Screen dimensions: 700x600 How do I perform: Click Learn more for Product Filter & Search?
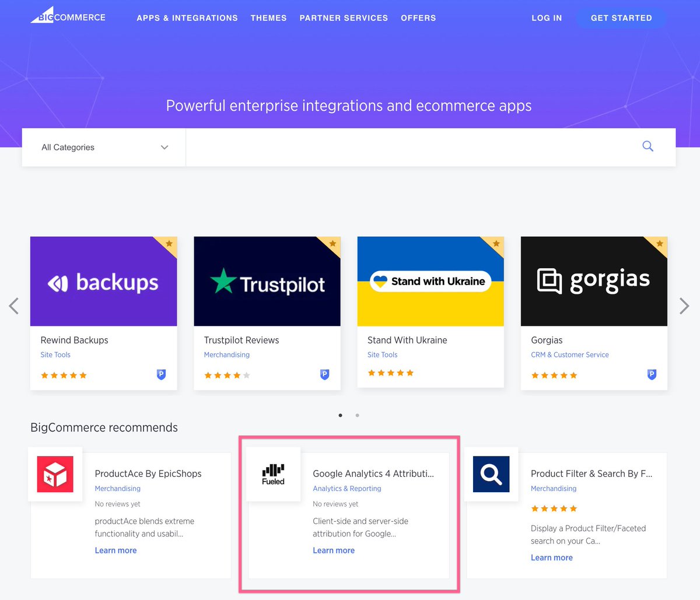[552, 557]
